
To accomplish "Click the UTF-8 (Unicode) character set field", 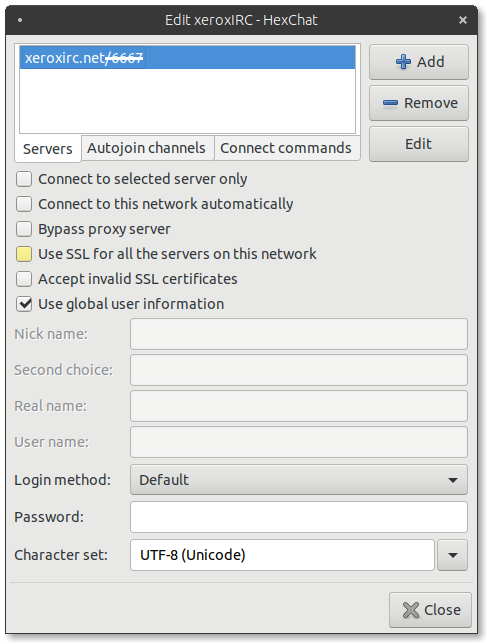I will click(x=282, y=555).
